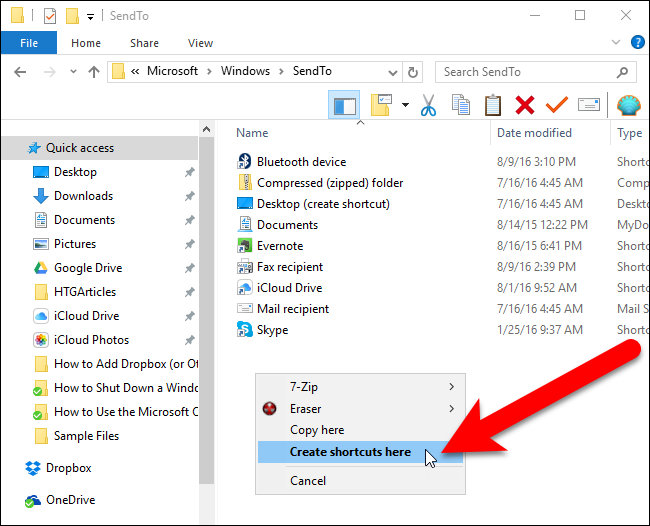Open the Recent locations dropdown arrow

pos(73,72)
